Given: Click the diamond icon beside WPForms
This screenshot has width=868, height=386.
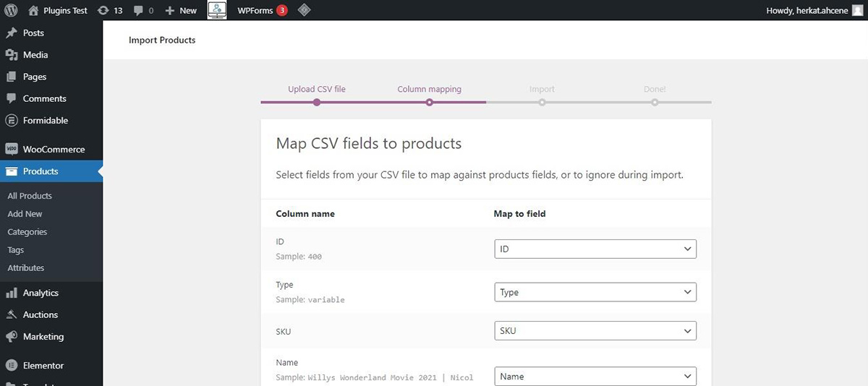Looking at the screenshot, I should [x=305, y=10].
